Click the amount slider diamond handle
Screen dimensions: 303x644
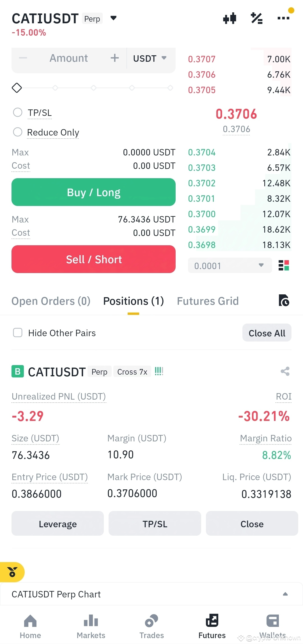17,88
